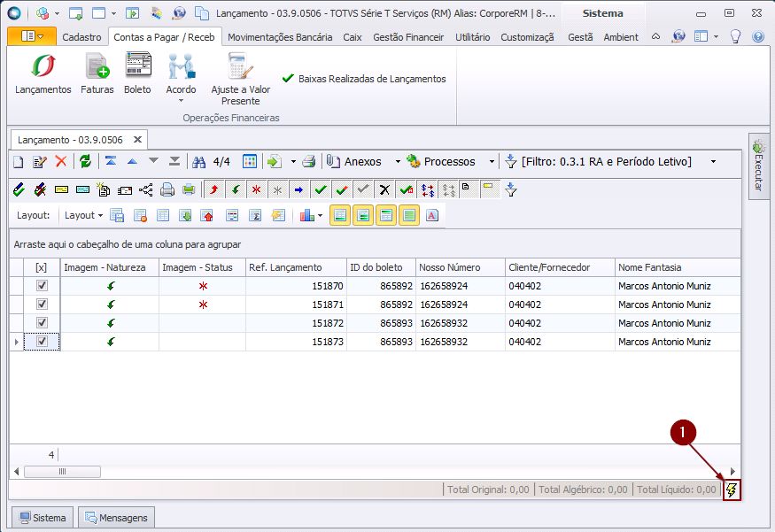
Task: Expand the Processos dropdown
Action: coord(492,161)
